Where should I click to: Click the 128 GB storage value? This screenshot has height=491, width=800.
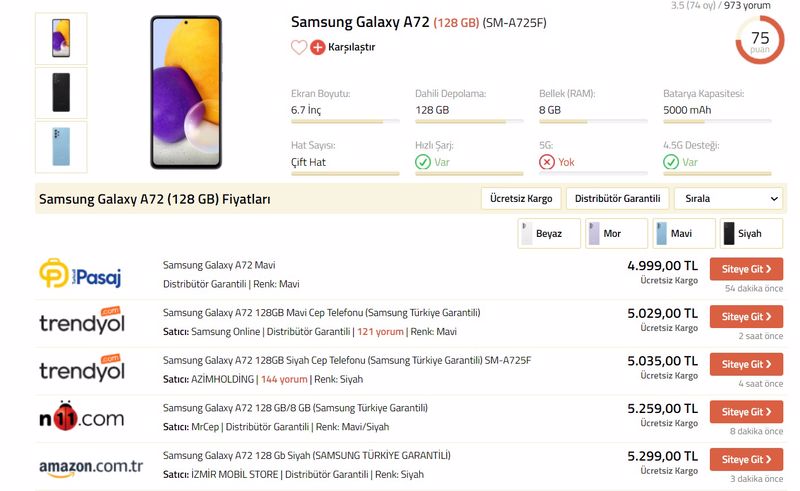pos(432,110)
